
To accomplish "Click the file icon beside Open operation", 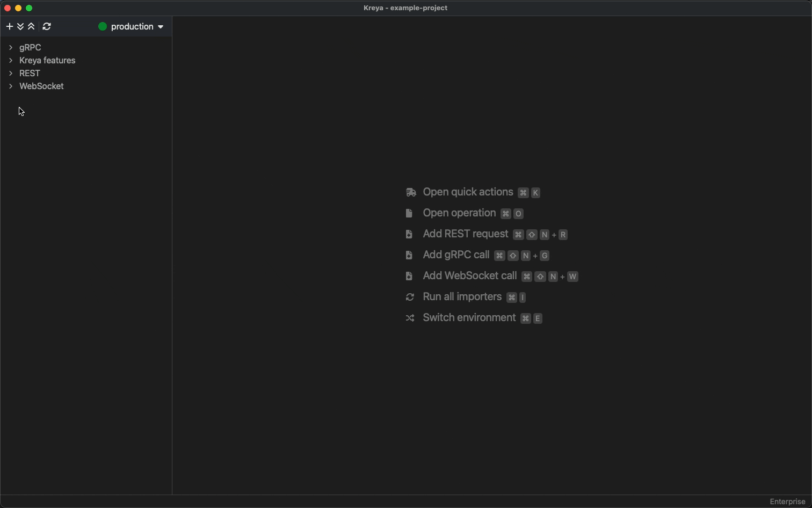I will (x=409, y=213).
